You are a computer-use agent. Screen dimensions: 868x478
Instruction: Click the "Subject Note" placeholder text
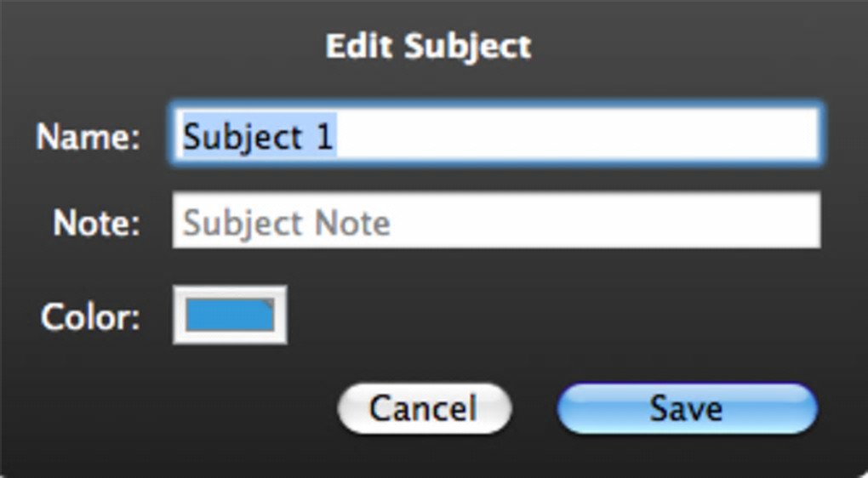pyautogui.click(x=287, y=223)
